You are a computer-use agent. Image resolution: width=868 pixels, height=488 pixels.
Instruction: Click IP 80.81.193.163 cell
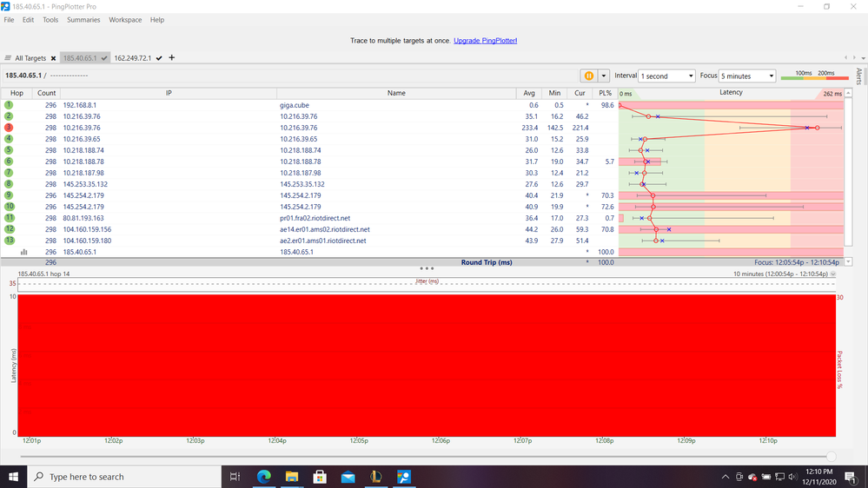point(83,218)
